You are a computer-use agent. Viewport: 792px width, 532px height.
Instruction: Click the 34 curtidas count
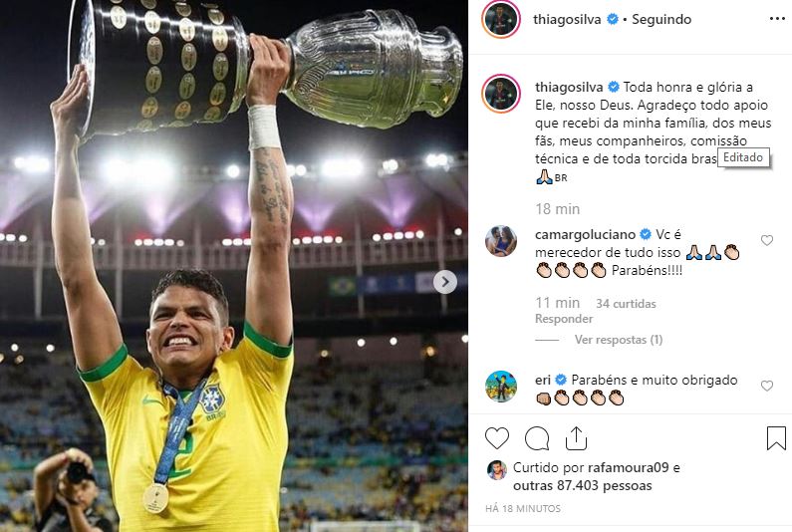(626, 304)
